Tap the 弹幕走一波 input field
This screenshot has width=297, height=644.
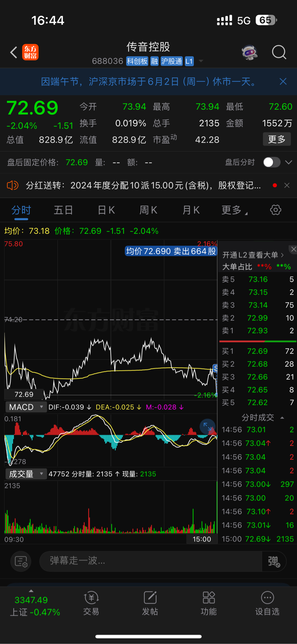coord(151,561)
